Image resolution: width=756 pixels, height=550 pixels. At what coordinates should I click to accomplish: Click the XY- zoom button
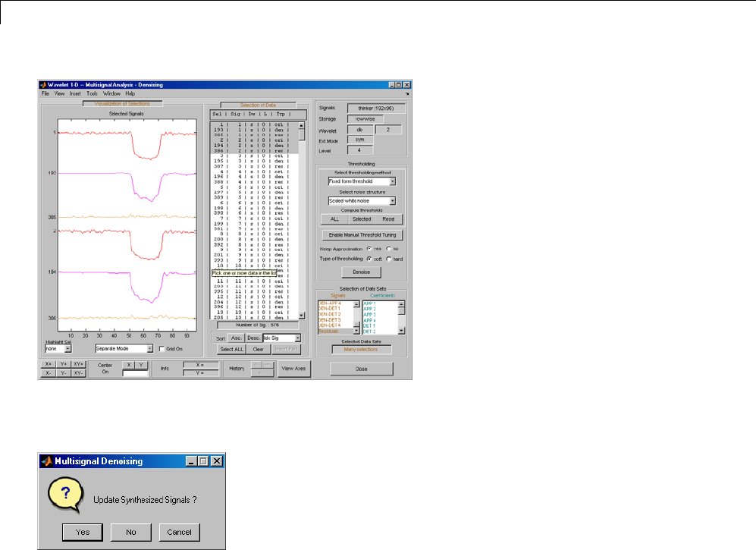(79, 373)
